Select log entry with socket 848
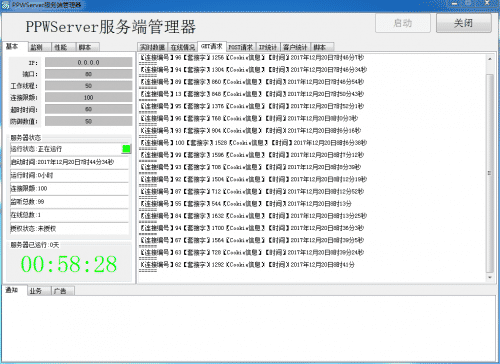The width and height of the screenshot is (500, 364). click(x=252, y=94)
